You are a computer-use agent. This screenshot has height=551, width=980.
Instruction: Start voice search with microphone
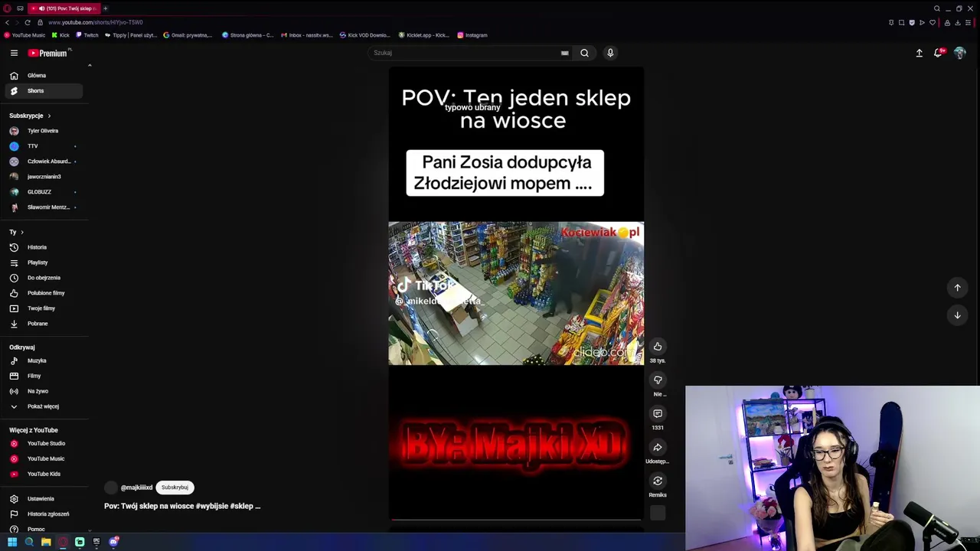pyautogui.click(x=610, y=53)
